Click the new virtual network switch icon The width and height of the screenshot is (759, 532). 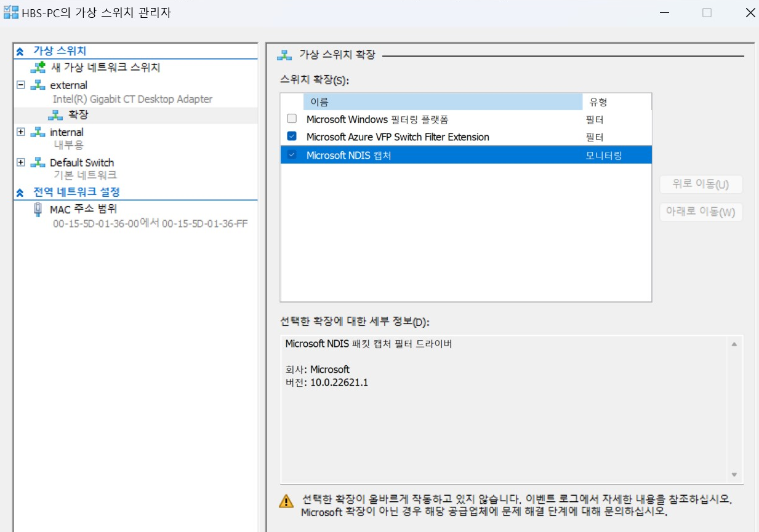click(x=38, y=68)
